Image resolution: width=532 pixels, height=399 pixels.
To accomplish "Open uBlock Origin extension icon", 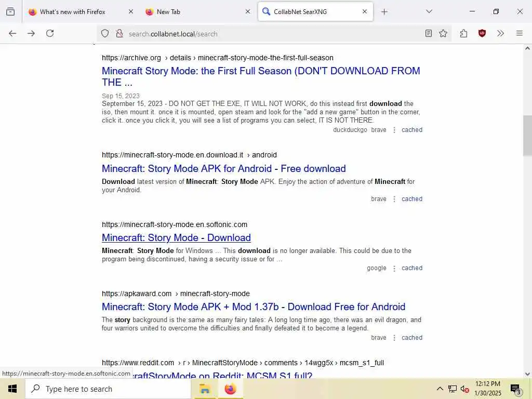I will point(482,33).
